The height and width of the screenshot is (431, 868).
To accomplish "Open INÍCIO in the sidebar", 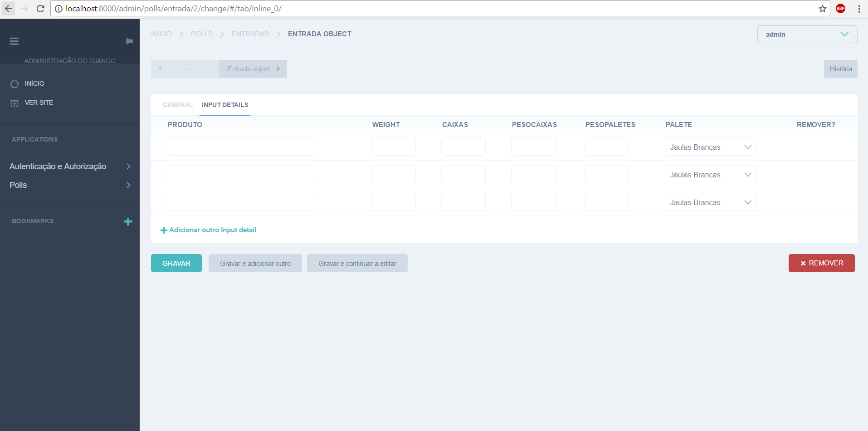I will [34, 83].
